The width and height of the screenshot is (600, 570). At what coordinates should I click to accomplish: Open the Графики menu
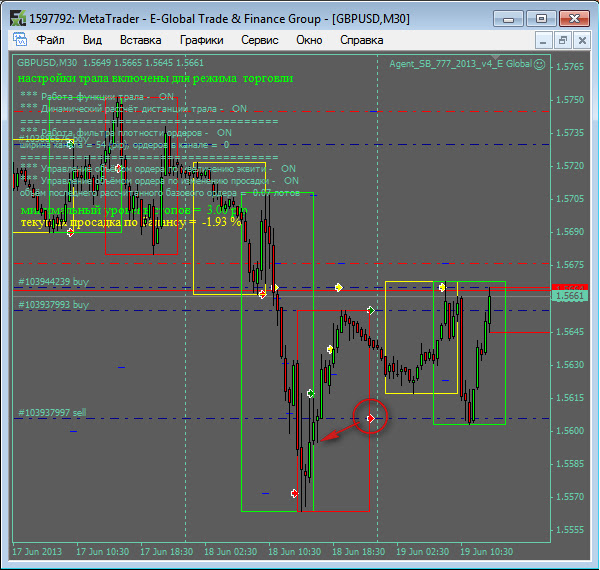click(x=202, y=40)
